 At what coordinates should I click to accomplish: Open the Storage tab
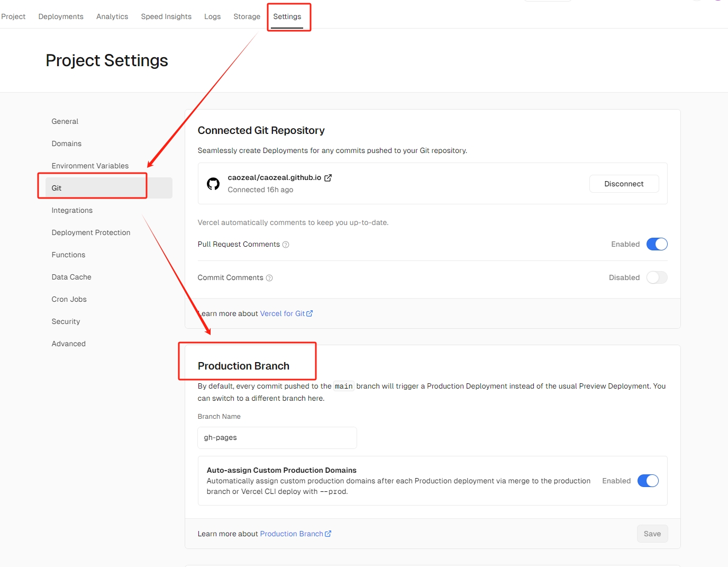coord(247,16)
